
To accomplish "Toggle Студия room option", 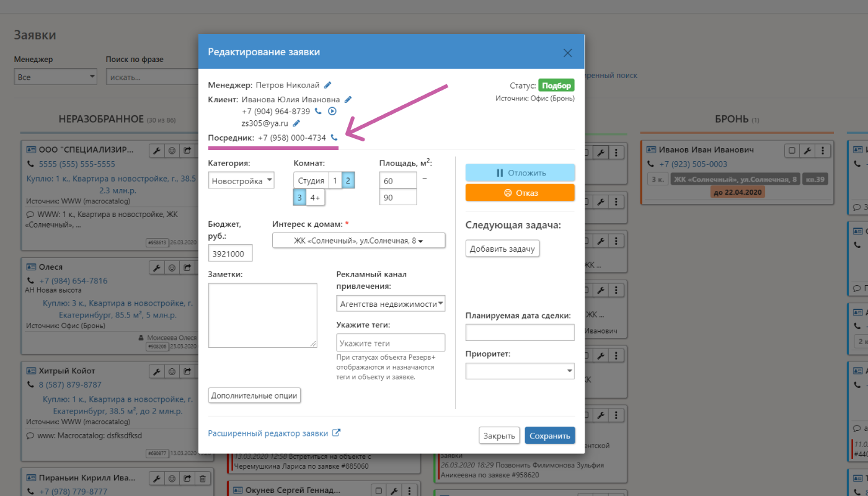I will coord(311,180).
